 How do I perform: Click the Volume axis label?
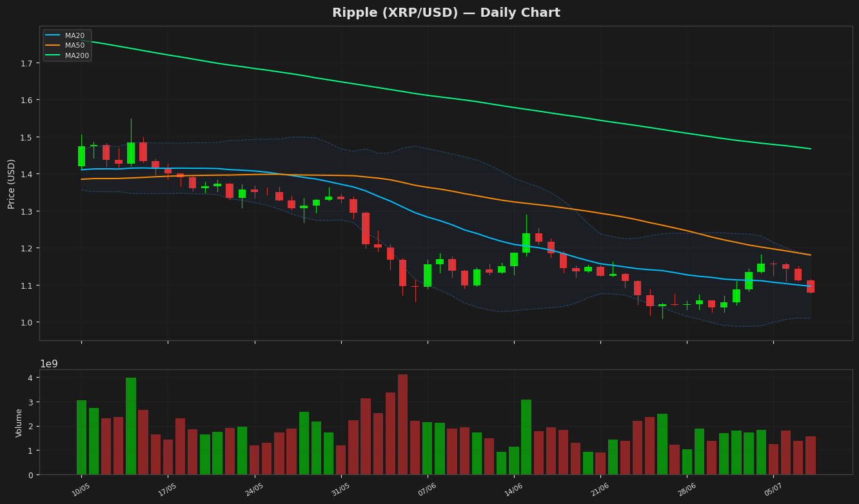pos(19,423)
